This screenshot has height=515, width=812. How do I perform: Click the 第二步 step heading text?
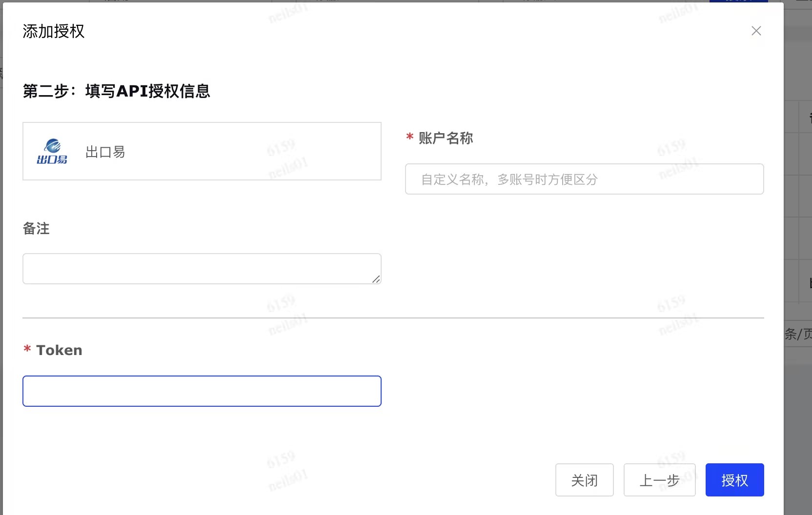116,91
